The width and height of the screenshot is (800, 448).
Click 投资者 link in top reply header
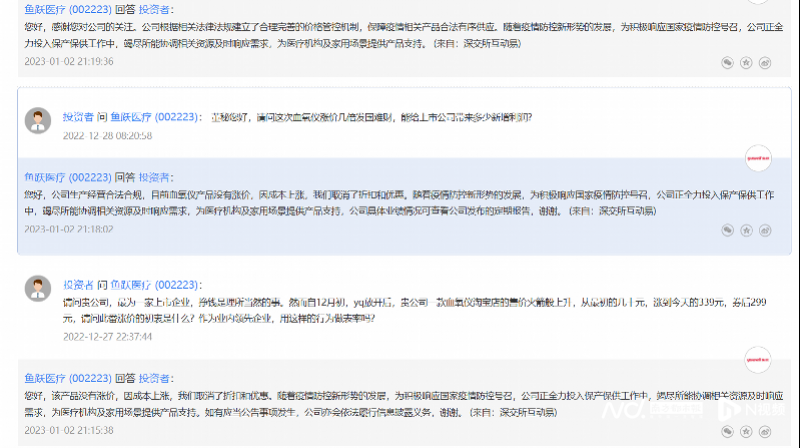click(154, 9)
